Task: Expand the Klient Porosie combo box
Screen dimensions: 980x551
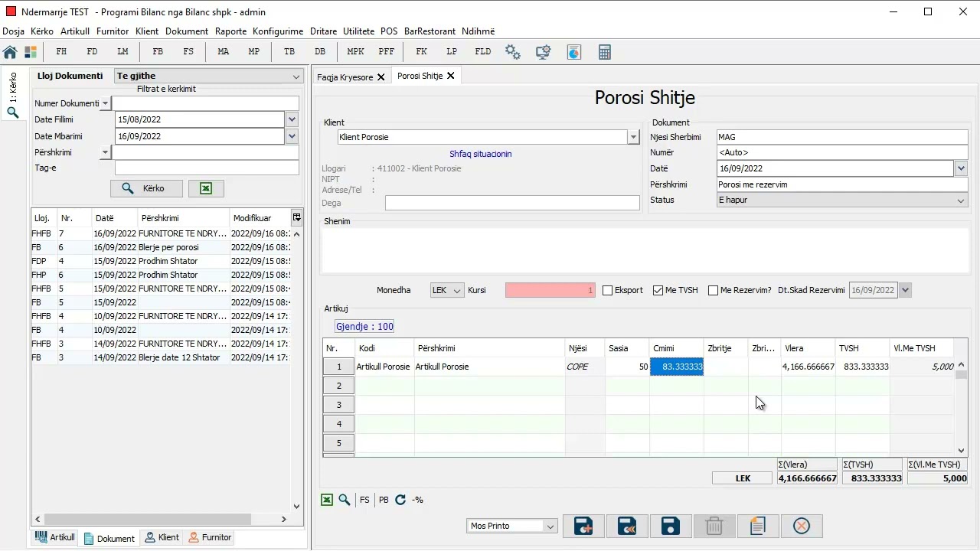Action: [633, 137]
